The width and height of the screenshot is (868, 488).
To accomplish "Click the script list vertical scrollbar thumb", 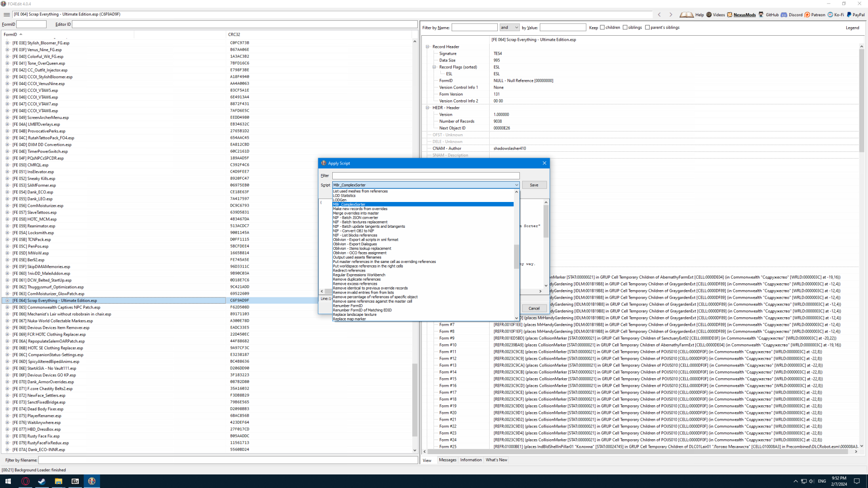I will [x=516, y=256].
